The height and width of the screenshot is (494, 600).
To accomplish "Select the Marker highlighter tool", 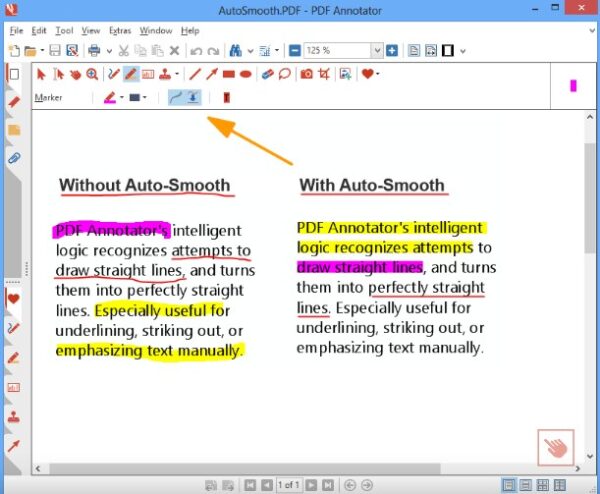I will tap(131, 74).
